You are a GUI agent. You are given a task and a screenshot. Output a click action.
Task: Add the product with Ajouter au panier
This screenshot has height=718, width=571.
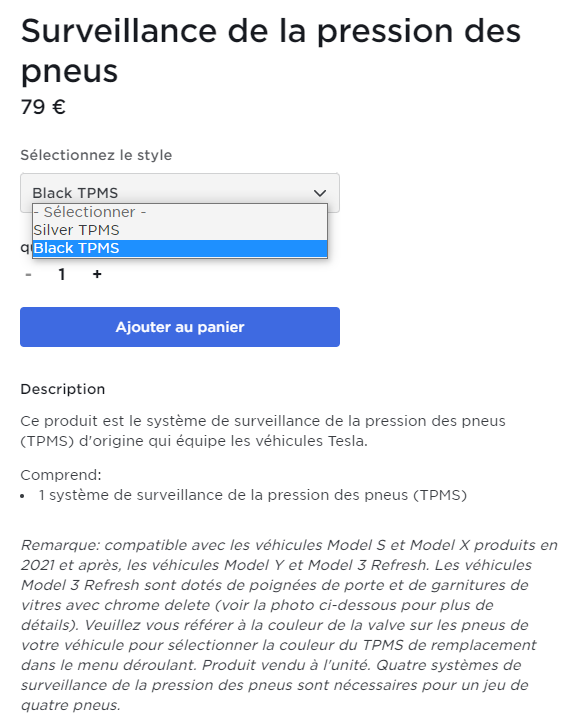pos(180,327)
